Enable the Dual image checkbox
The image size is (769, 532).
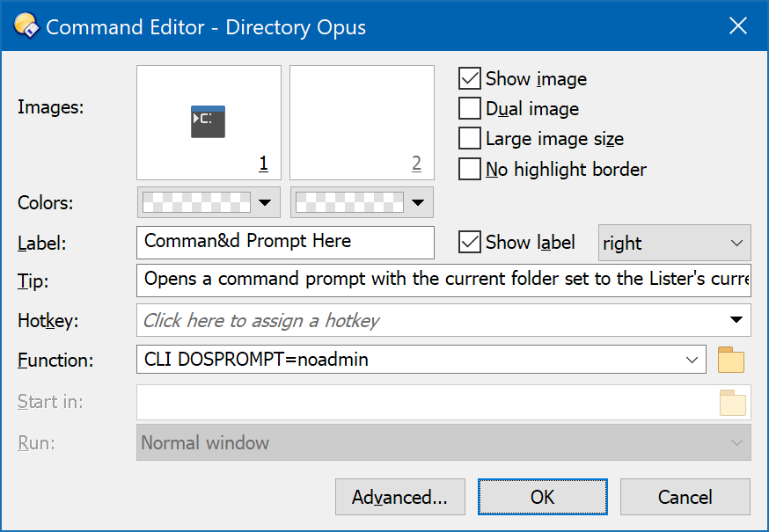coord(469,108)
